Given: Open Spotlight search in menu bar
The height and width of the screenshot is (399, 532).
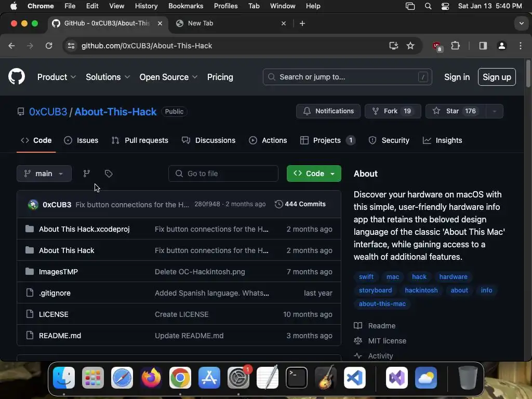Looking at the screenshot, I should [x=428, y=6].
